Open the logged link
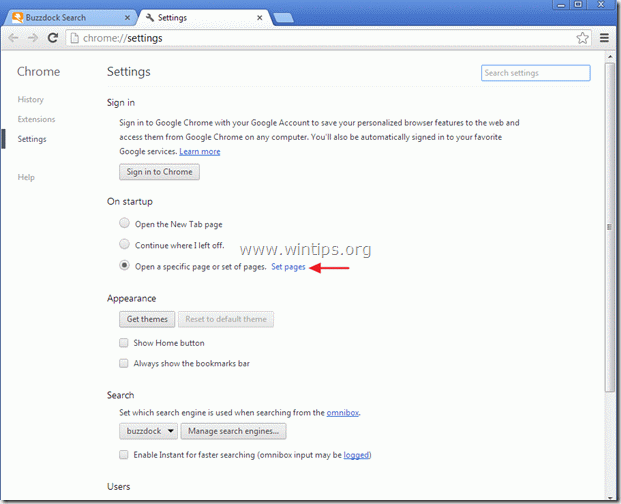Viewport: 621px width, 504px height. (356, 455)
